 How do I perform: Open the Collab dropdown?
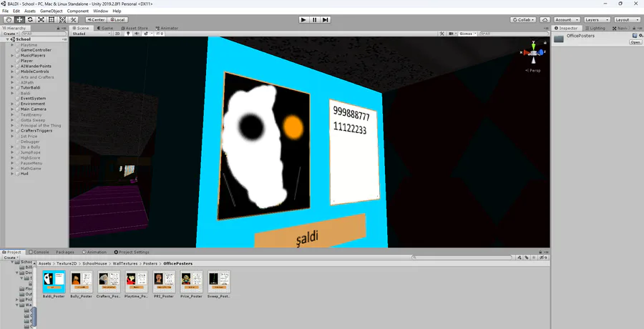pos(523,20)
